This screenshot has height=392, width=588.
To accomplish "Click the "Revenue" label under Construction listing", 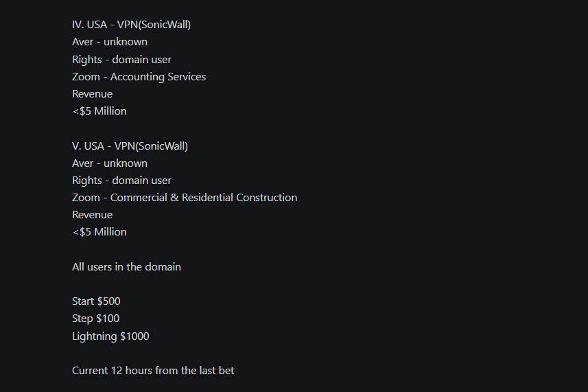I will pos(92,214).
